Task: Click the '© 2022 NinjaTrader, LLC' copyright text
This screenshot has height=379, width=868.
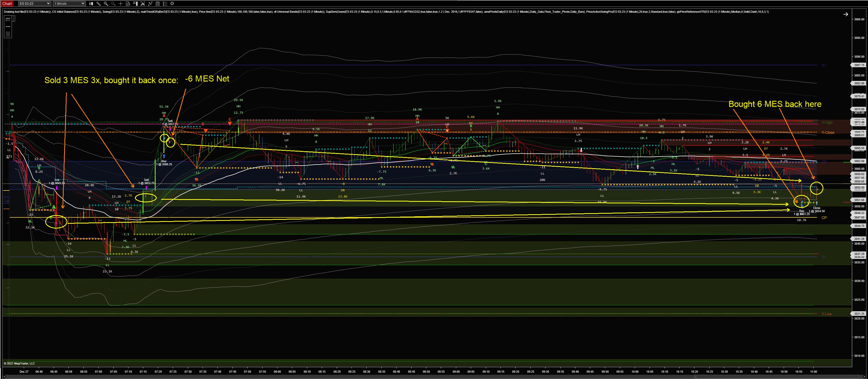Action: 19,363
